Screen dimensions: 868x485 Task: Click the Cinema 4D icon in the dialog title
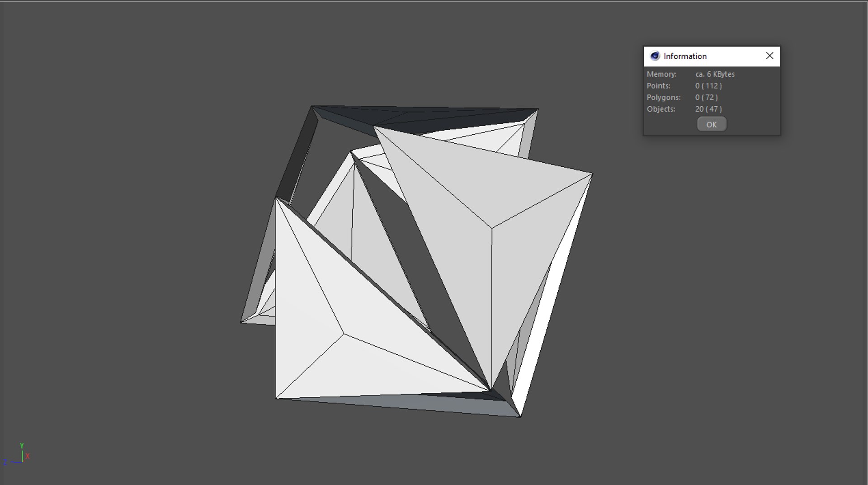click(x=655, y=56)
